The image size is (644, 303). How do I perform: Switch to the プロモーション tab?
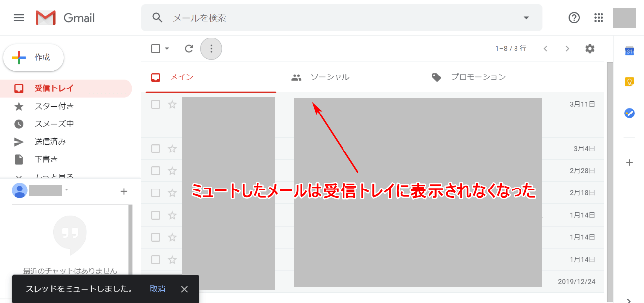[x=477, y=77]
